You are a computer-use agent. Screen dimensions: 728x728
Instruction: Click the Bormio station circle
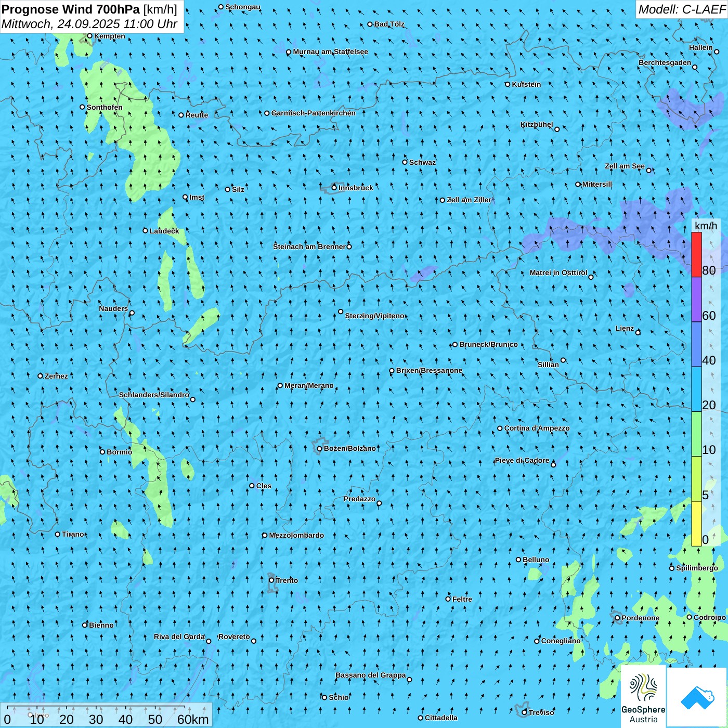click(102, 452)
